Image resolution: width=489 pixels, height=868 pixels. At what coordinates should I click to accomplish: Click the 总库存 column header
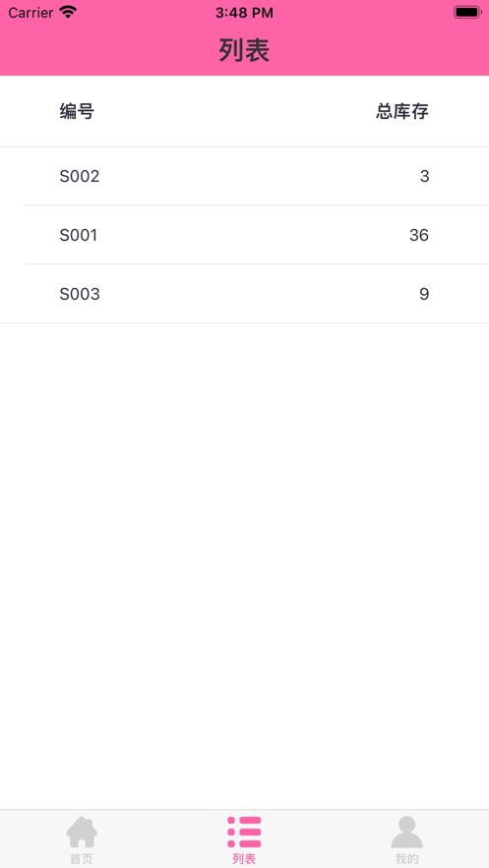(x=402, y=111)
